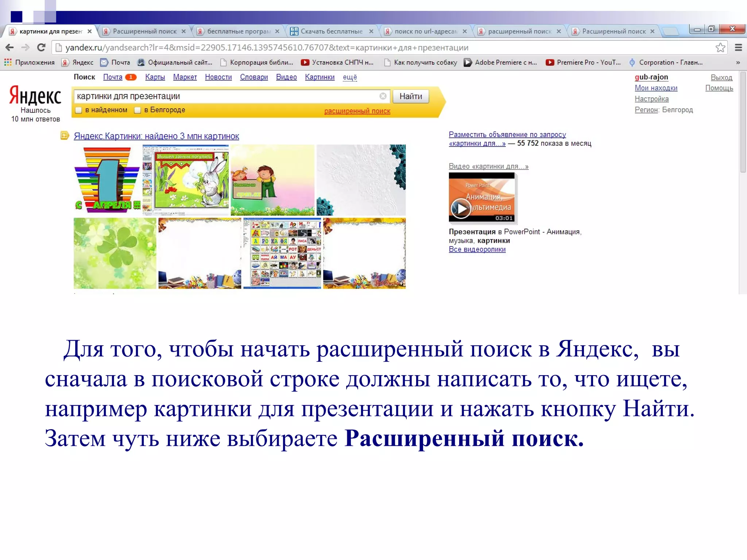Open the Корпорация библи... bookmark
This screenshot has height=560, width=747.
click(x=257, y=62)
